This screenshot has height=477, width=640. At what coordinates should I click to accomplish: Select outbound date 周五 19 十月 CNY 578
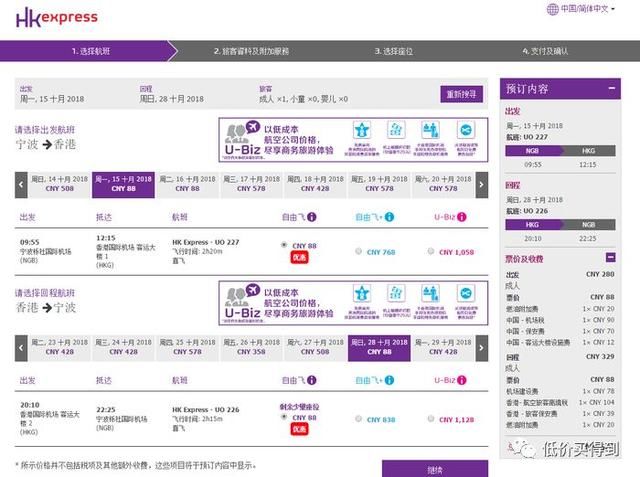click(x=379, y=184)
